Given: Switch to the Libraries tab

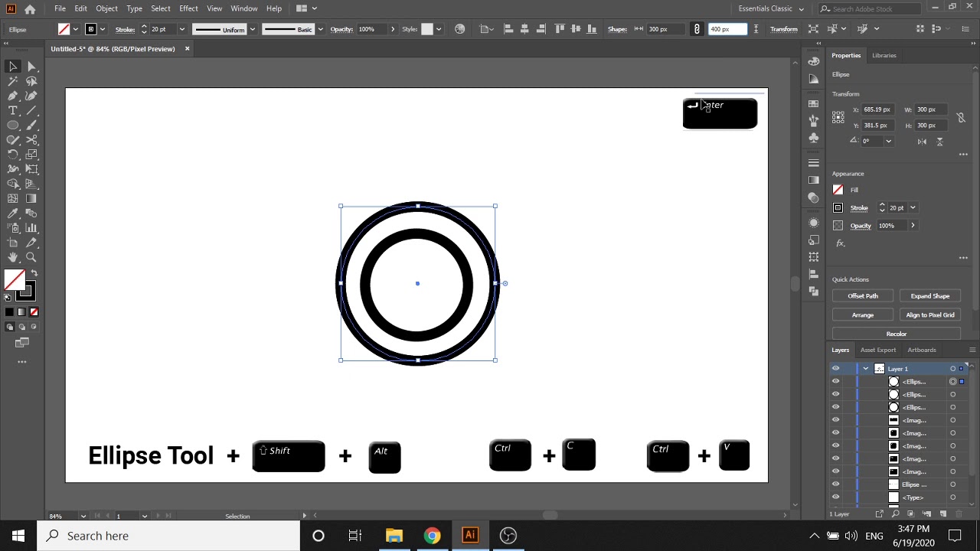Looking at the screenshot, I should coord(884,55).
